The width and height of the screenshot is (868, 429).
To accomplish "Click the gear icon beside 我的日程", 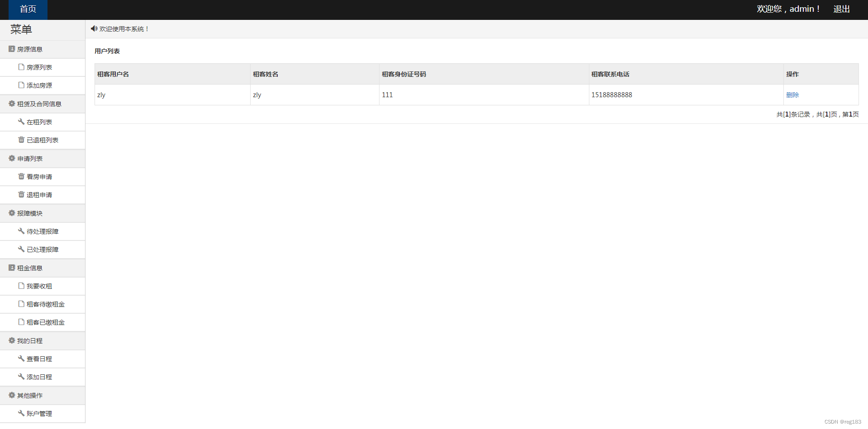I will (x=12, y=340).
